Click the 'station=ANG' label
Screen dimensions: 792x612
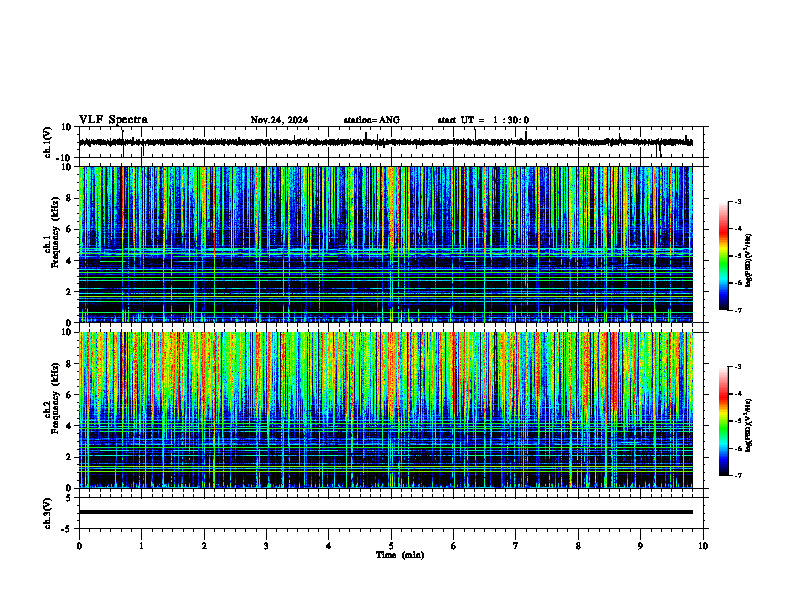point(372,120)
